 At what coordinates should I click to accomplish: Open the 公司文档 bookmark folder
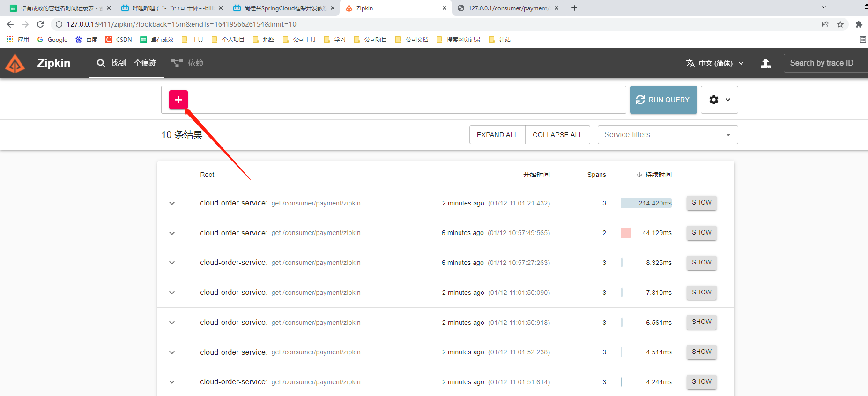[x=411, y=39]
